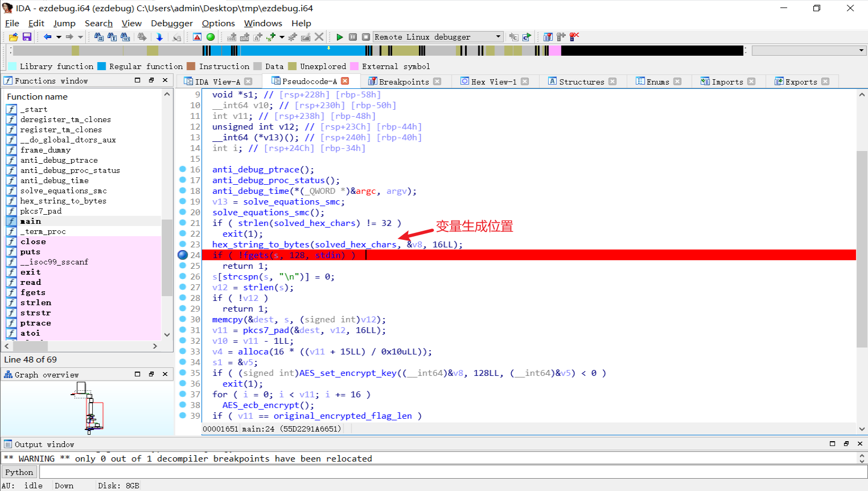Jump forward with the right arrow icon

click(69, 37)
